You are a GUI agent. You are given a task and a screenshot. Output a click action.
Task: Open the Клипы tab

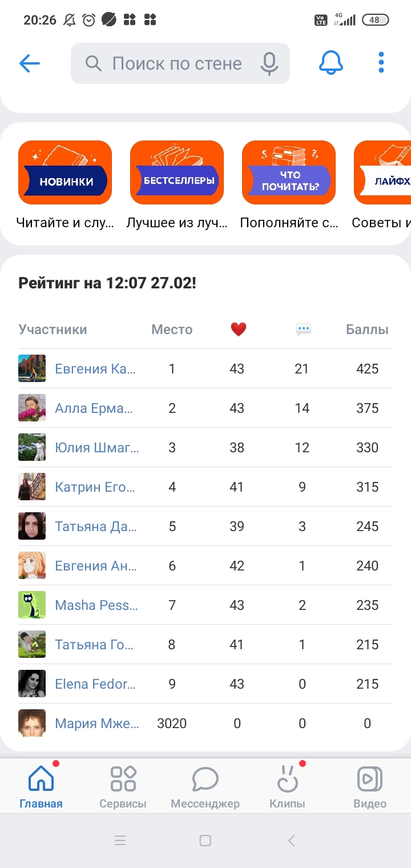(287, 787)
